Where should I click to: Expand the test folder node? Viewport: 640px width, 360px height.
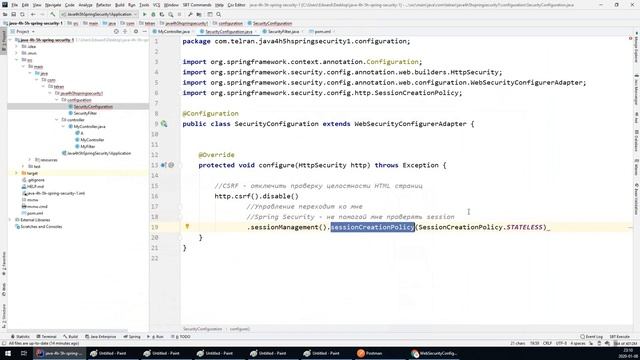coord(23,166)
